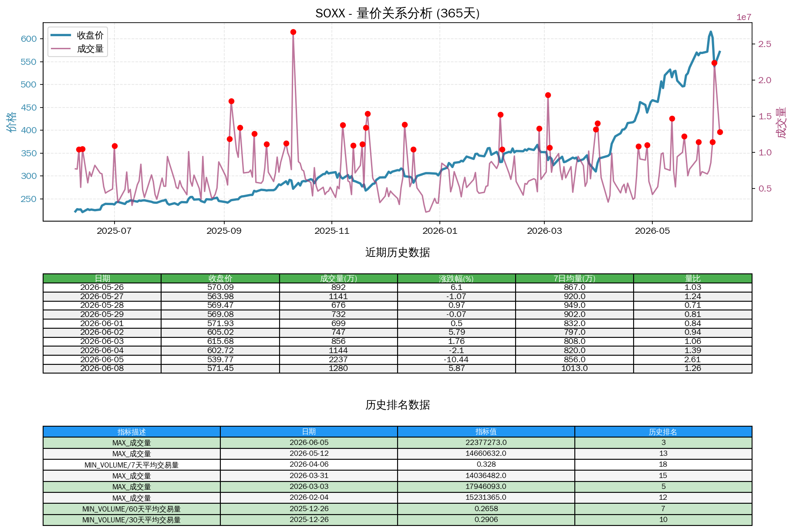Click price axis tick 250
793x532 pixels.
29,199
